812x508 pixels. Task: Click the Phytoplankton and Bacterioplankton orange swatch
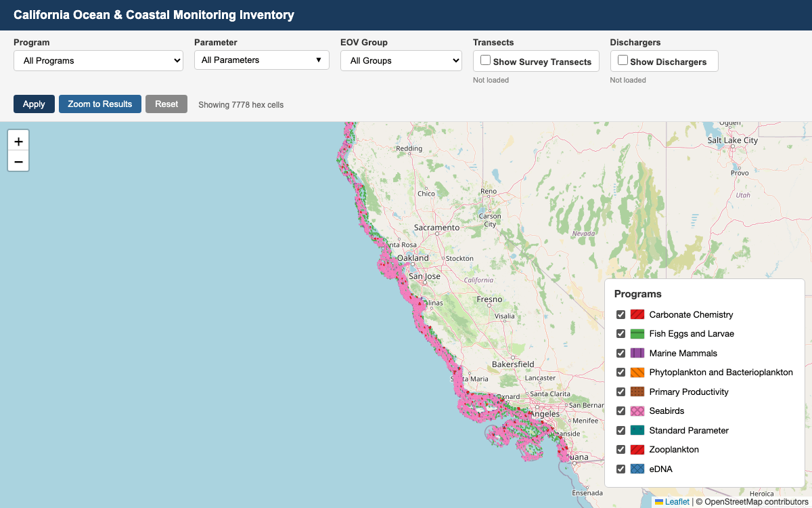[x=637, y=373]
